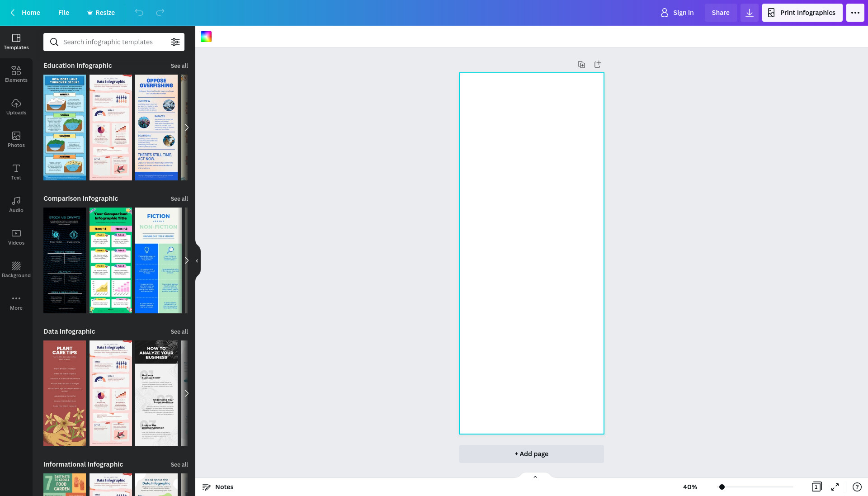
Task: Enter fullscreen presentation mode
Action: (x=835, y=487)
